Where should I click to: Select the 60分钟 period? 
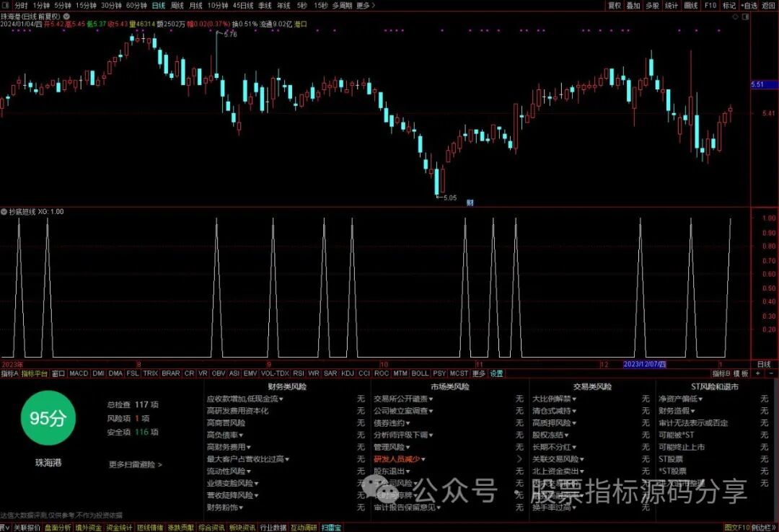136,5
